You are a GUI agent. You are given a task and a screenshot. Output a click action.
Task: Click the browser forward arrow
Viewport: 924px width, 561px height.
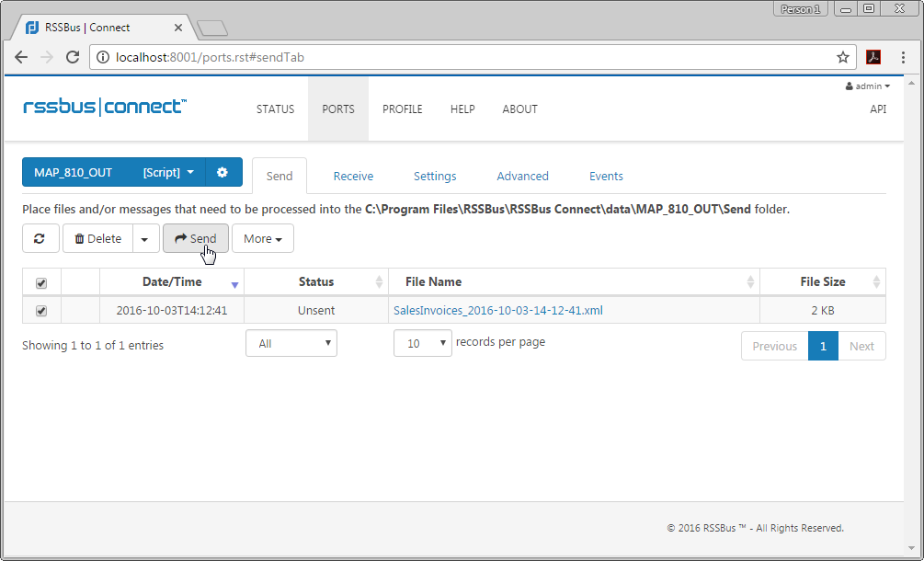tap(46, 57)
